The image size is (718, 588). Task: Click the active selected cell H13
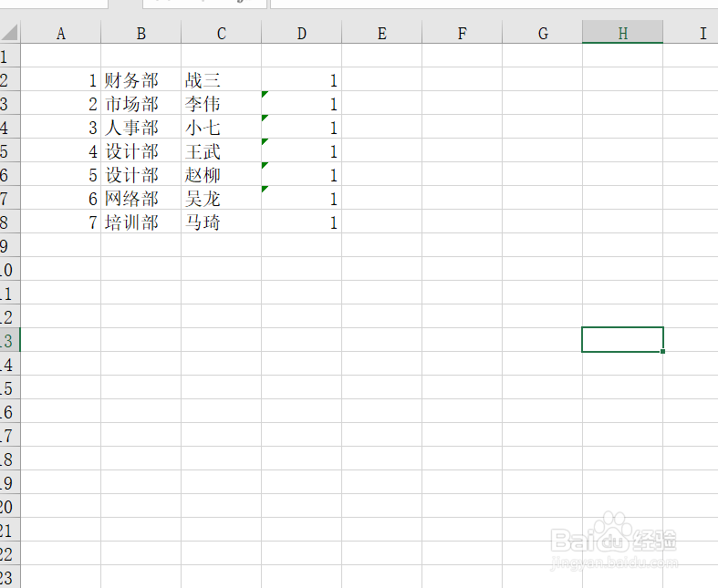[623, 339]
